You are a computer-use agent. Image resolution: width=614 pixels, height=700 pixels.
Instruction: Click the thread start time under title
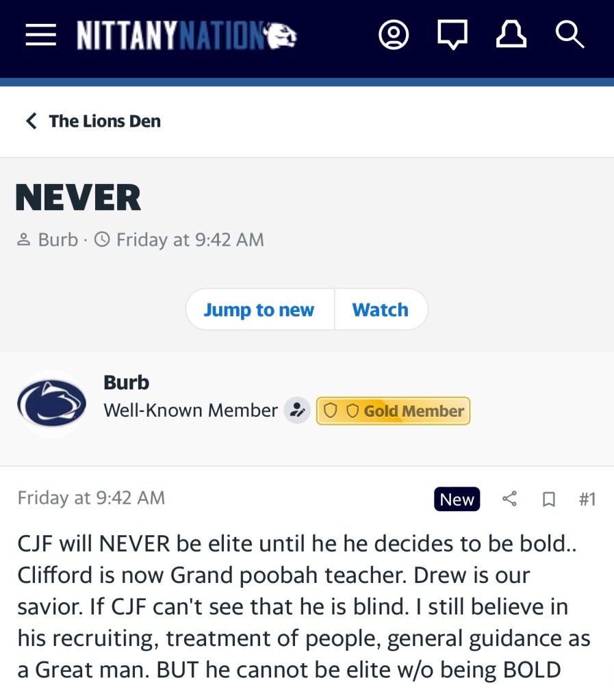click(190, 239)
